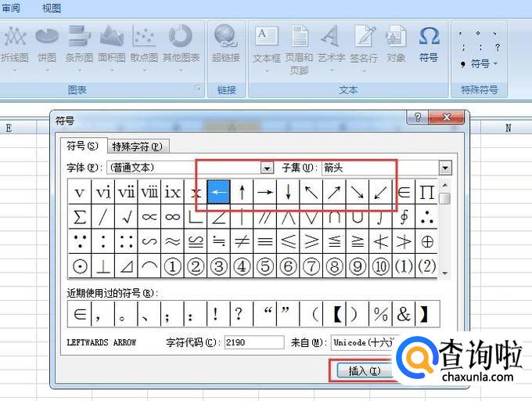
Task: Expand the font (字体) dropdown arrow
Action: pos(267,168)
